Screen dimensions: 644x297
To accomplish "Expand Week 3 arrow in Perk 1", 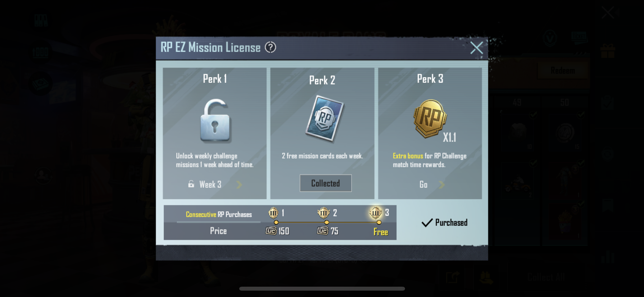I will tap(239, 185).
